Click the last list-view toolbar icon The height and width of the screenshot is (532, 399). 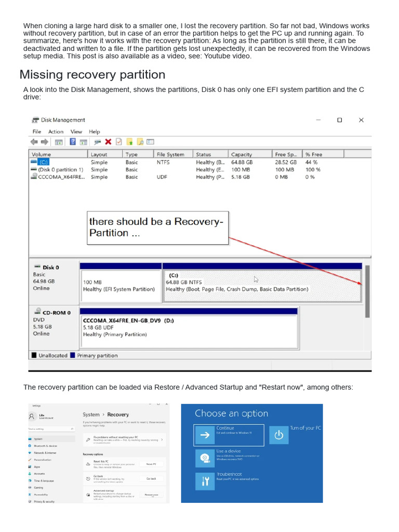click(x=150, y=142)
